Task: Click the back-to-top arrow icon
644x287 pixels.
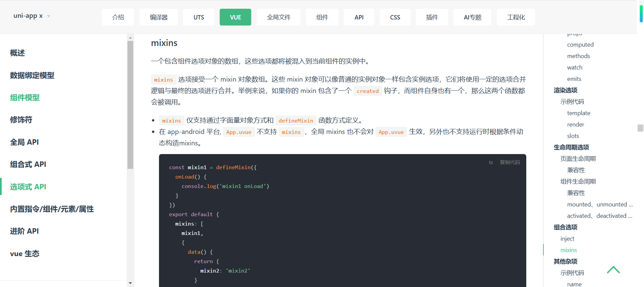Action: point(613,270)
